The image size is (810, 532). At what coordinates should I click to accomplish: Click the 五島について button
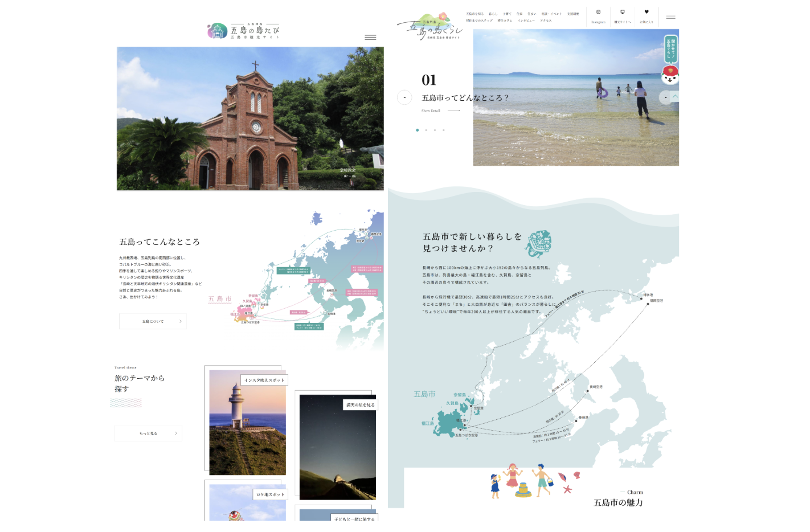point(153,321)
